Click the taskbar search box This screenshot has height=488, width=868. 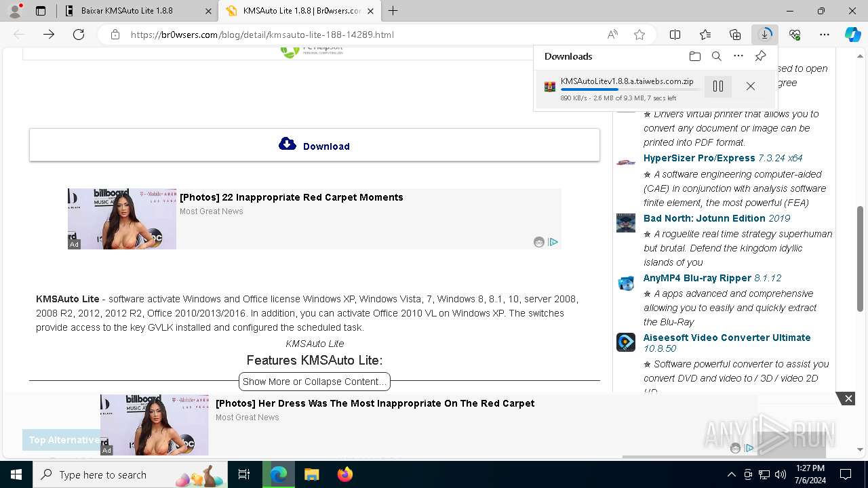point(132,474)
